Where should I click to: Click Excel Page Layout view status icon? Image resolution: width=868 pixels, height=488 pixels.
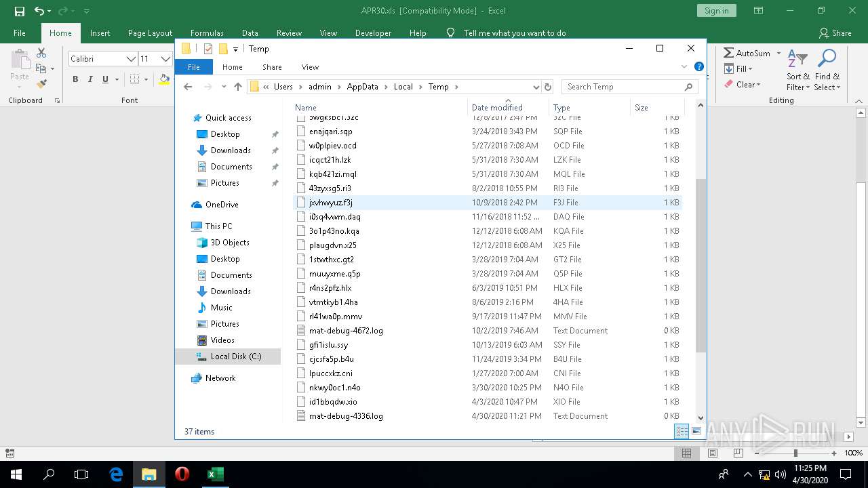coord(712,453)
